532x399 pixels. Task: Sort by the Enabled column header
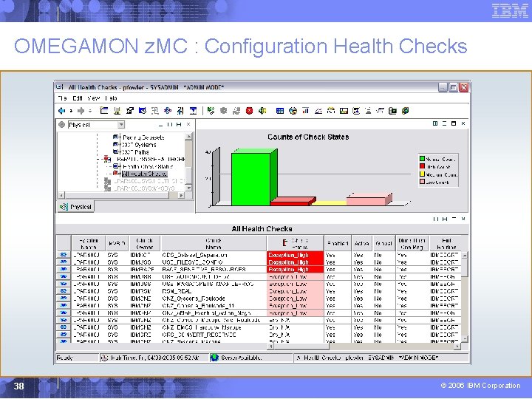coord(338,243)
